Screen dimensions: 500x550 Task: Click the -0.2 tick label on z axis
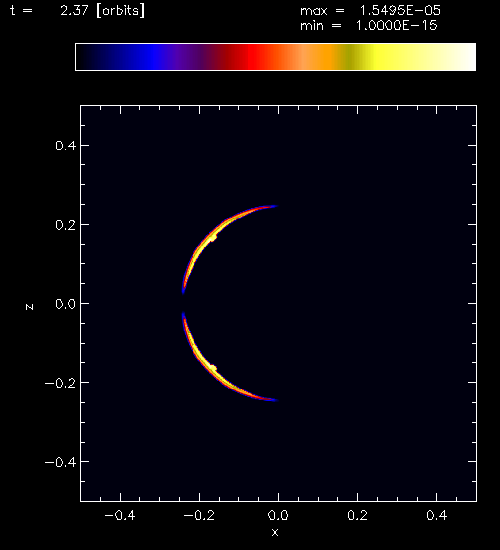point(60,383)
